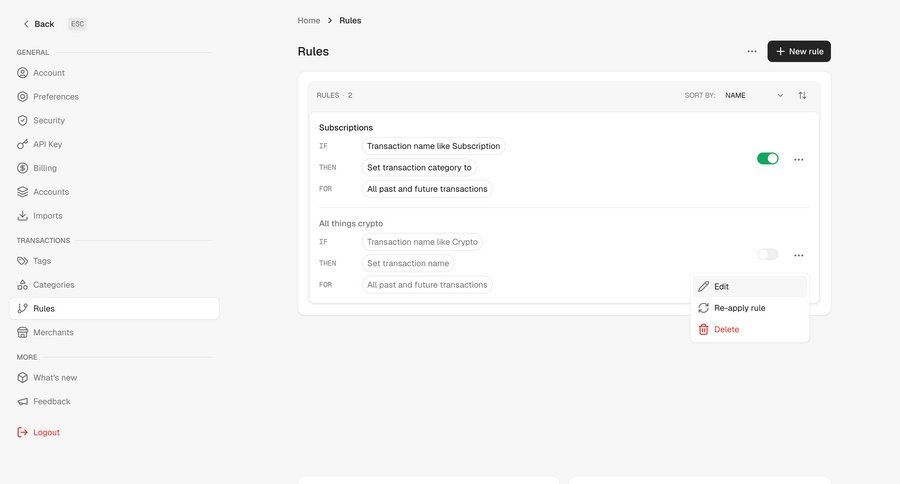Click the Merchants store icon
Image resolution: width=900 pixels, height=484 pixels.
point(22,332)
